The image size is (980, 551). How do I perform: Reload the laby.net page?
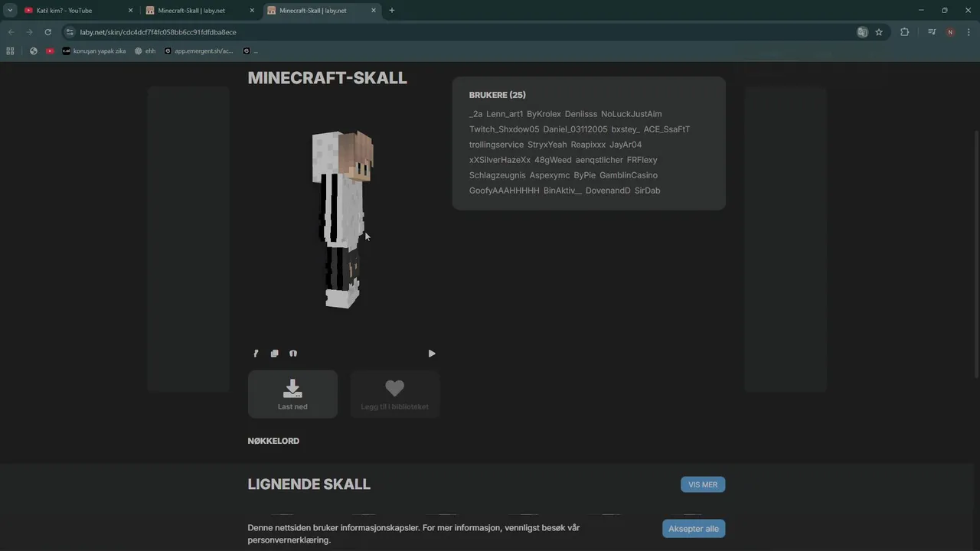click(x=47, y=32)
